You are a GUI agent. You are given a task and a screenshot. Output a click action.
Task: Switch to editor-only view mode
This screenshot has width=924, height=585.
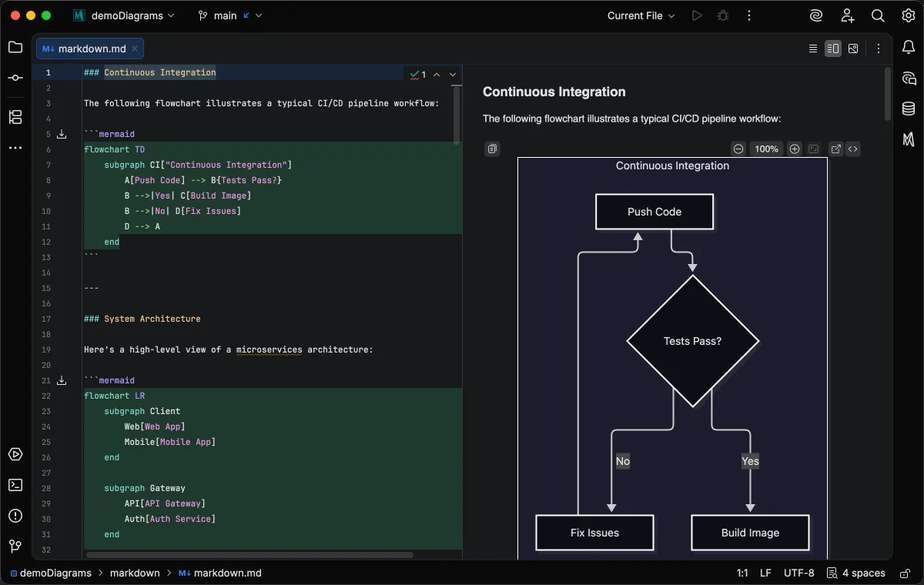pyautogui.click(x=813, y=48)
